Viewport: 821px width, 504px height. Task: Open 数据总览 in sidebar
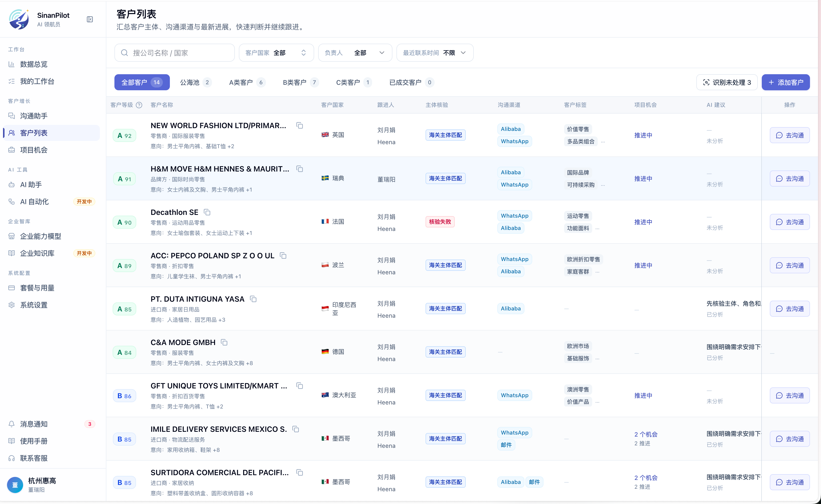(x=52, y=64)
